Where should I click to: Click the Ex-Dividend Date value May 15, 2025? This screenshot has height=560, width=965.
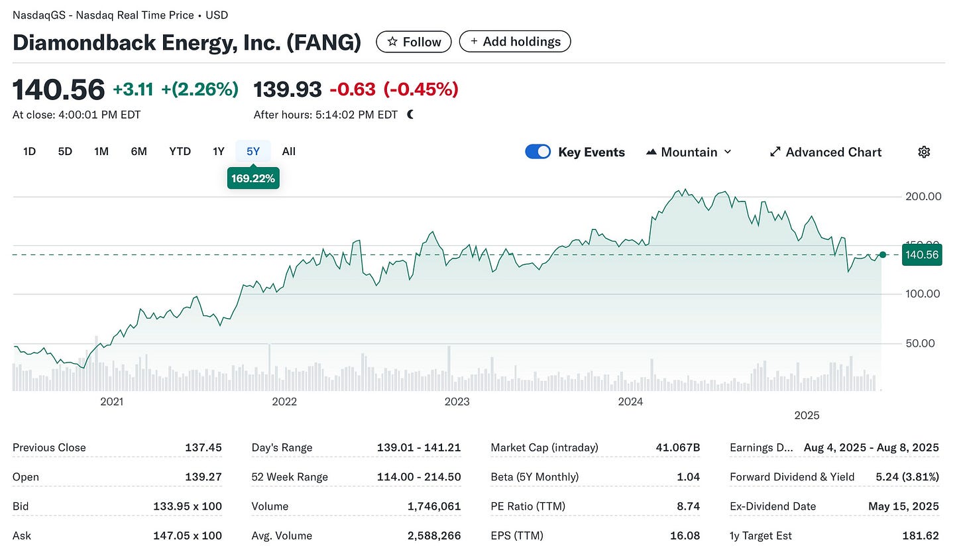click(903, 506)
